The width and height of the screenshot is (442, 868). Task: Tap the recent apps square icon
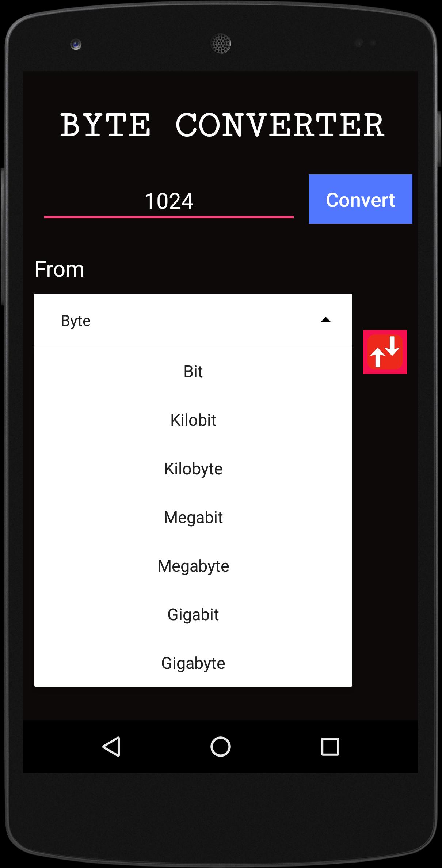tap(330, 747)
